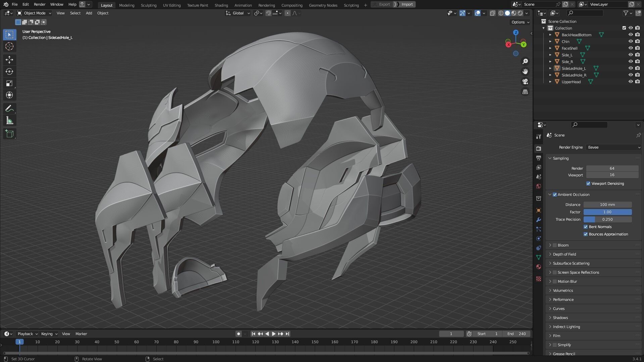644x362 pixels.
Task: Open the Render Engine Eevee dropdown
Action: click(x=613, y=147)
